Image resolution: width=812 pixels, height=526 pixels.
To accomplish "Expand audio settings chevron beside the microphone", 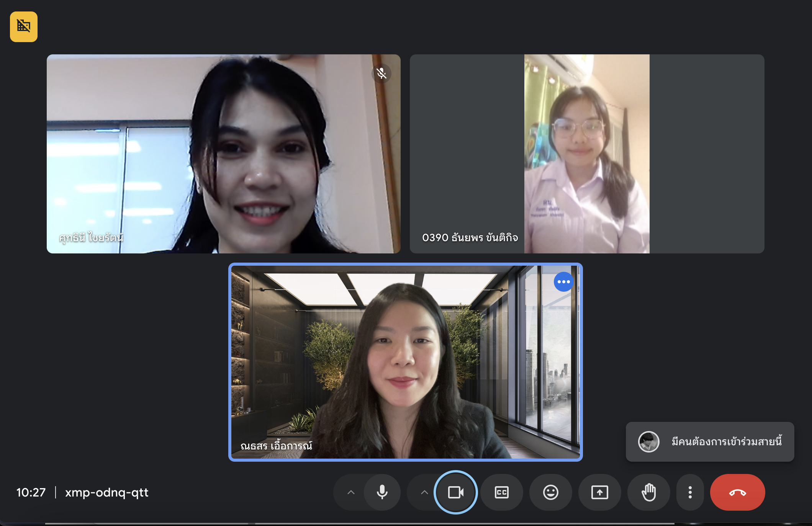I will [x=351, y=492].
